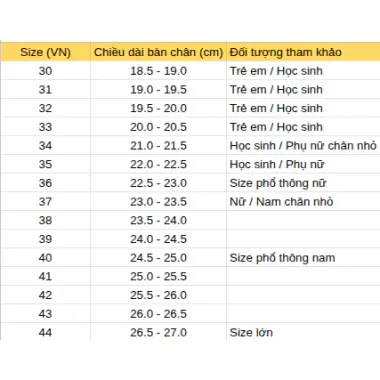
Task: Select the 'Đối tượng tham khảo' header cell
Action: pyautogui.click(x=303, y=52)
